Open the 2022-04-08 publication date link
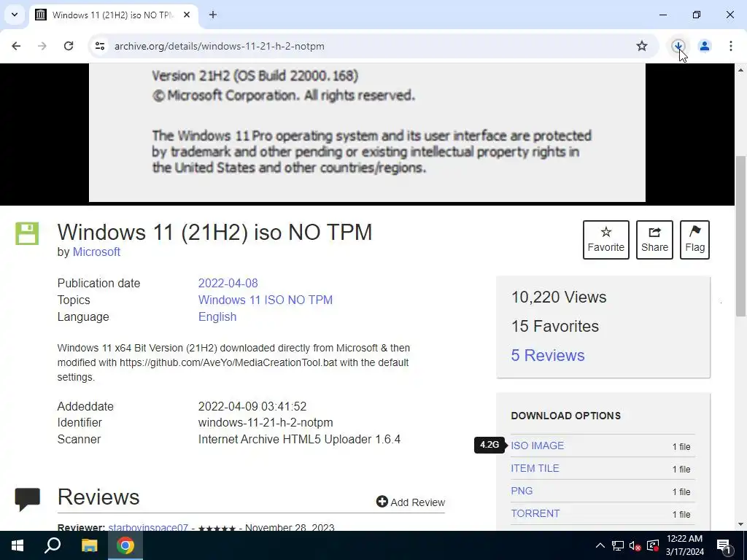 pyautogui.click(x=228, y=284)
